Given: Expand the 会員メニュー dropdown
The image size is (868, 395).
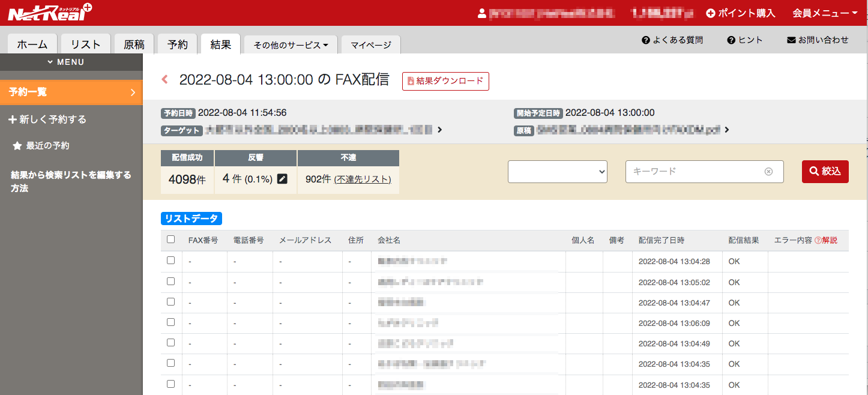Looking at the screenshot, I should pos(825,13).
